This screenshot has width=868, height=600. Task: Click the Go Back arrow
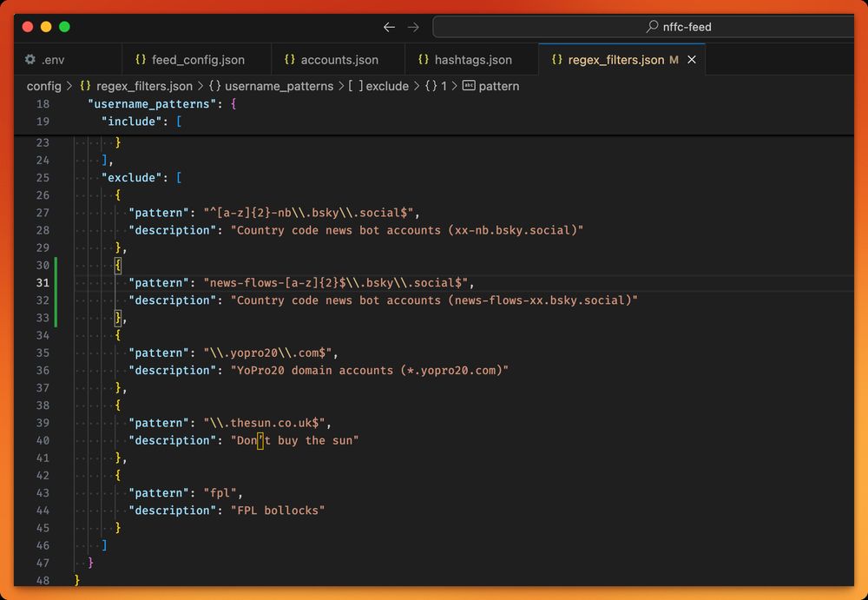coord(389,27)
